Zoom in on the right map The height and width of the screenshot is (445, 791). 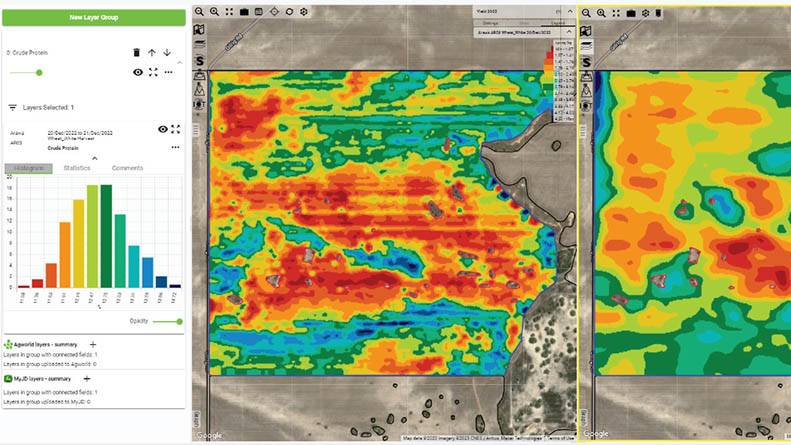[601, 13]
